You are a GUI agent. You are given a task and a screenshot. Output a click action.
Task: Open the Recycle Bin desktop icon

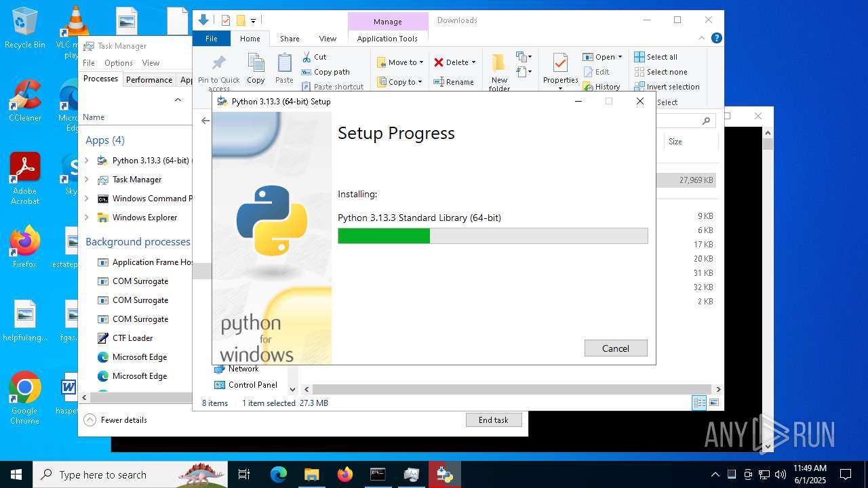pyautogui.click(x=24, y=28)
